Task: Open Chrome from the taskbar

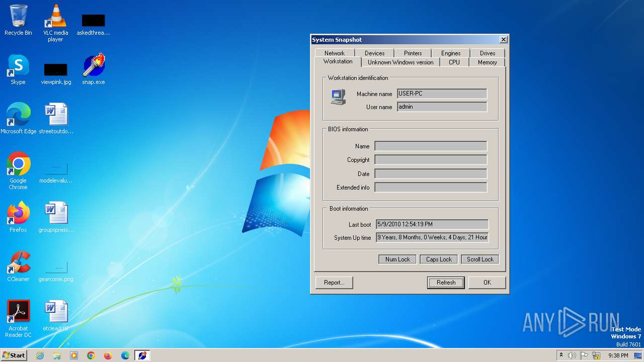Action: point(91,355)
